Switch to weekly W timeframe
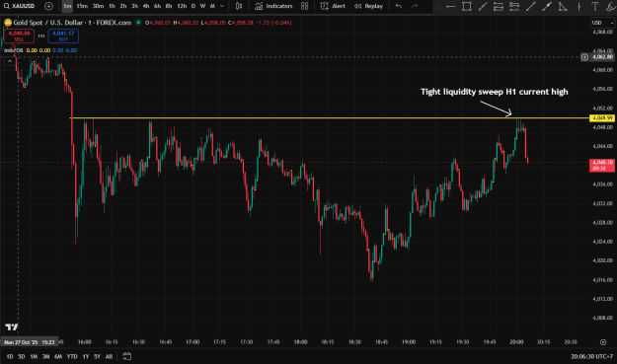Screen dimensions: 617x364 tap(202, 6)
